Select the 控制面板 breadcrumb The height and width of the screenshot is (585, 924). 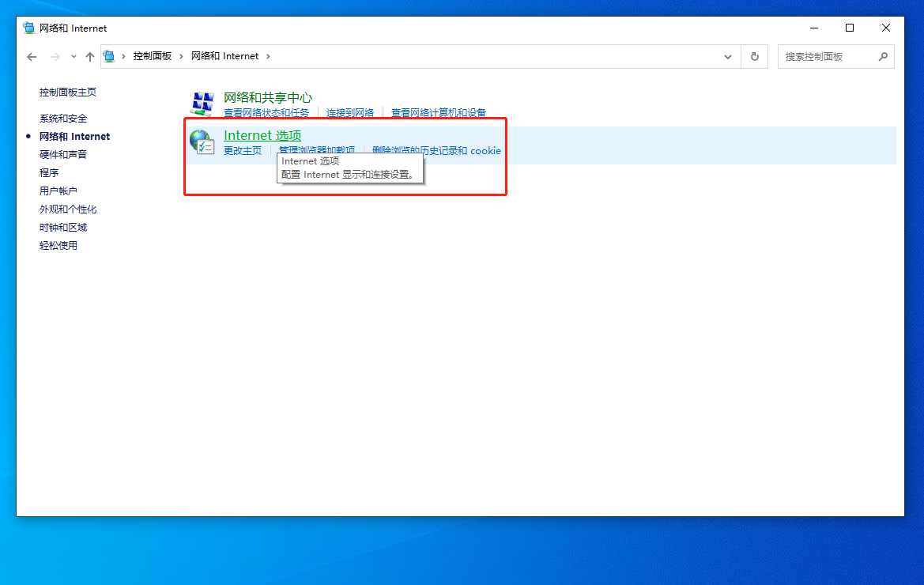tap(152, 56)
